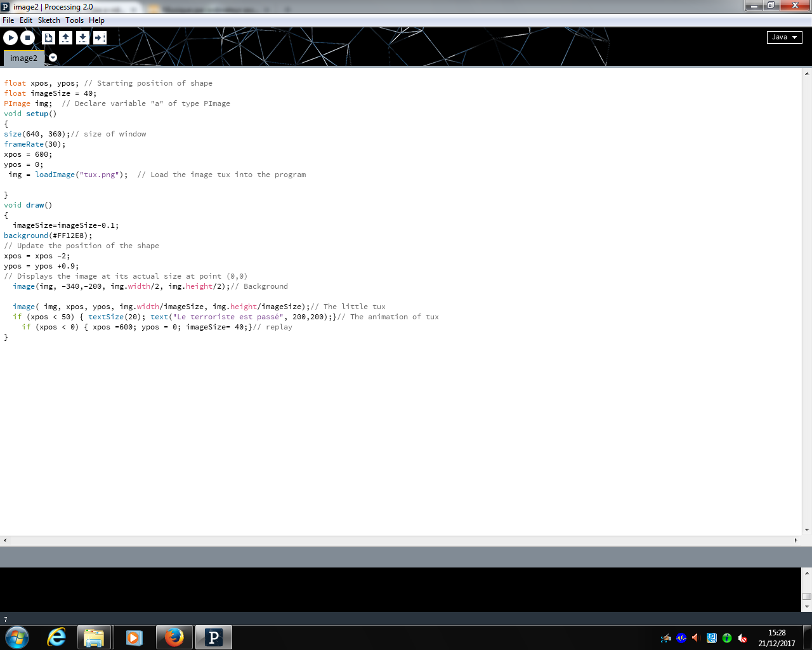The width and height of the screenshot is (812, 650).
Task: Open an existing sketch via toolbar
Action: pos(65,38)
